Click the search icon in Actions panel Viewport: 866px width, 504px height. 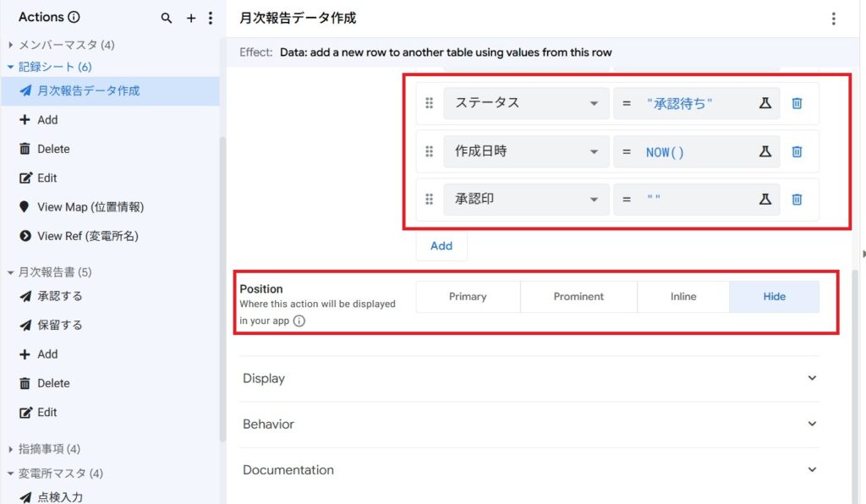tap(167, 18)
